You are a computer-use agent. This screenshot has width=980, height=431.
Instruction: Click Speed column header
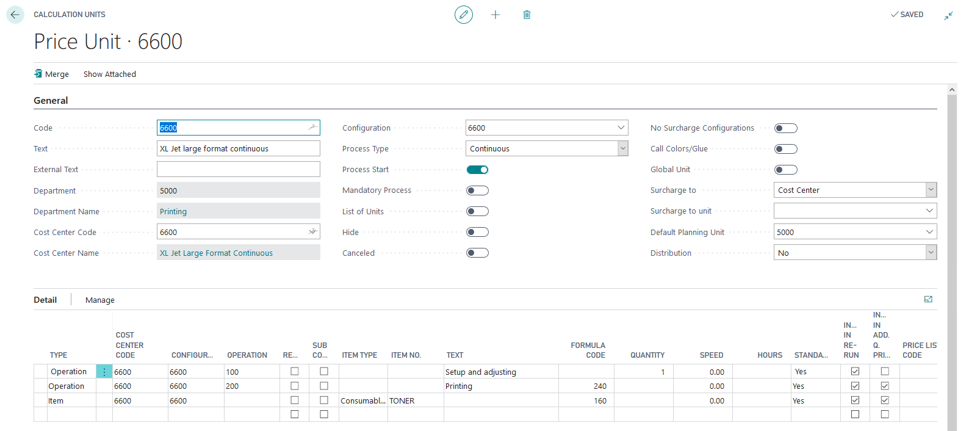point(712,355)
